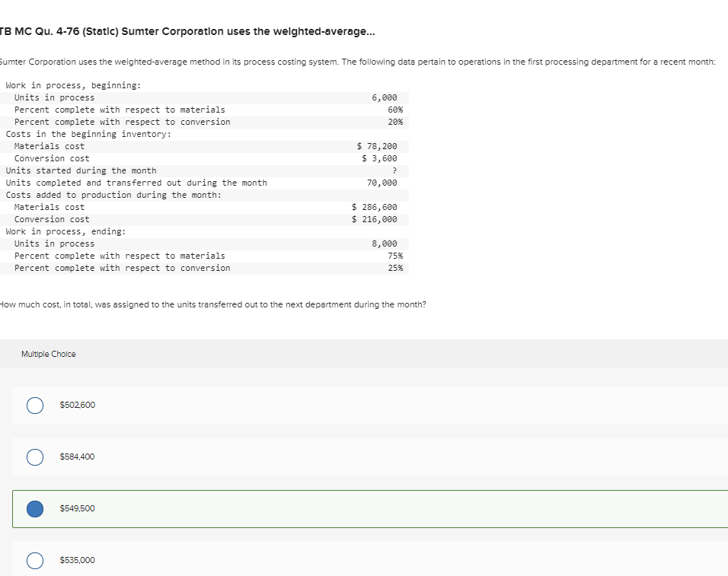Click the question title TB MC Qu. 4-76
The image size is (728, 576).
(x=187, y=31)
